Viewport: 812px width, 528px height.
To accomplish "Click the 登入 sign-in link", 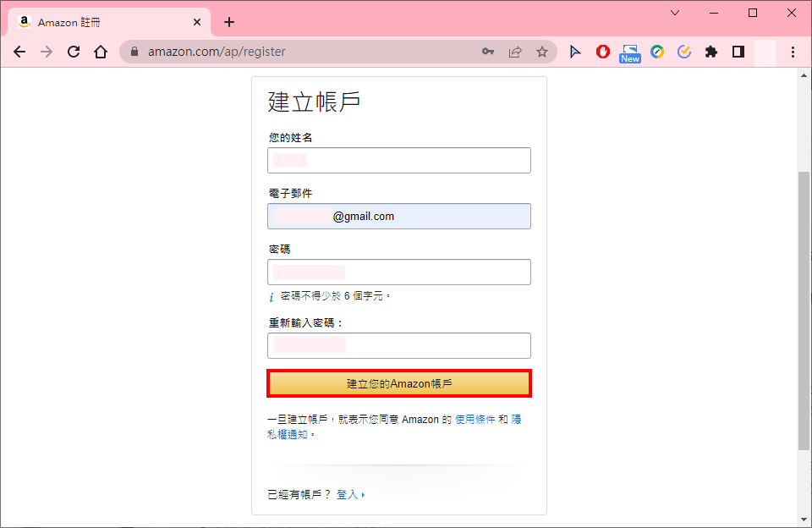I will point(347,495).
